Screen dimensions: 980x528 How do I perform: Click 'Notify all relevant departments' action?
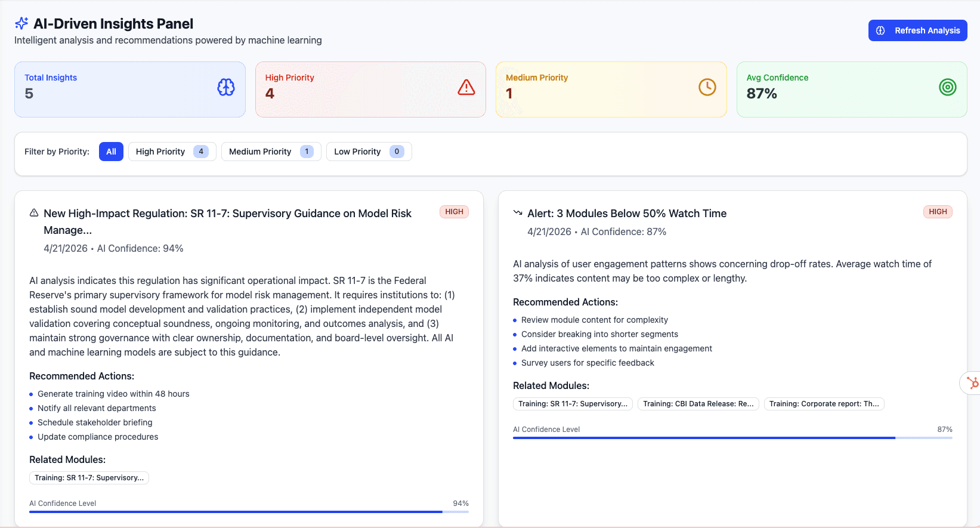[x=97, y=408]
